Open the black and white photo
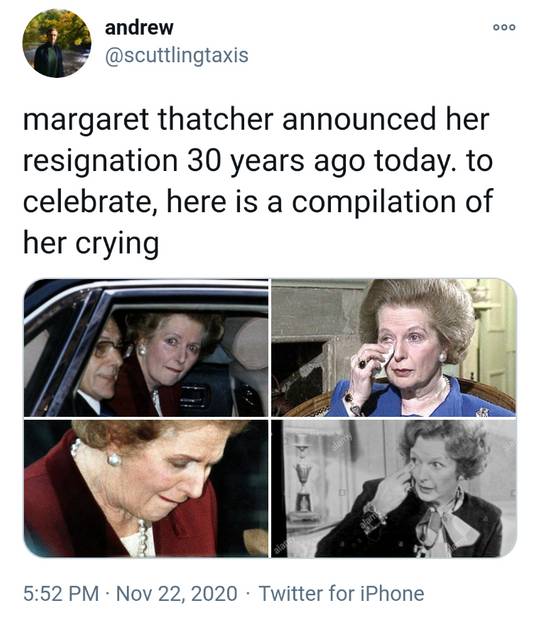 [x=394, y=489]
